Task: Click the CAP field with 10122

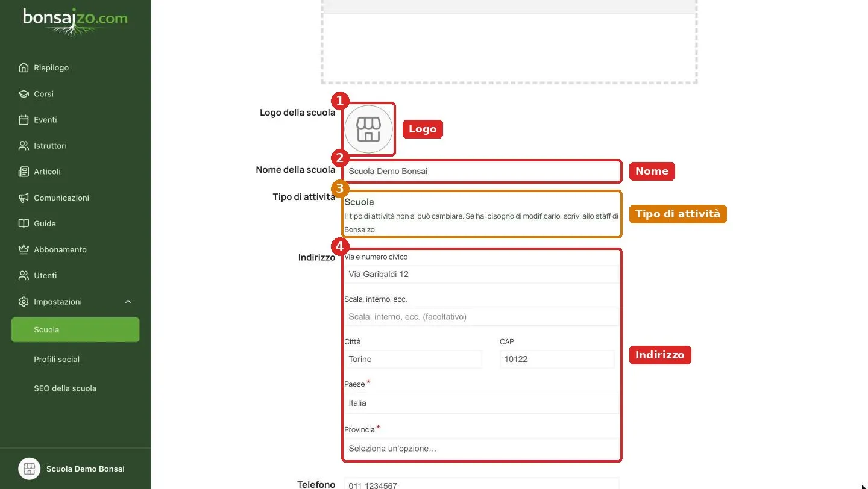Action: [x=557, y=359]
